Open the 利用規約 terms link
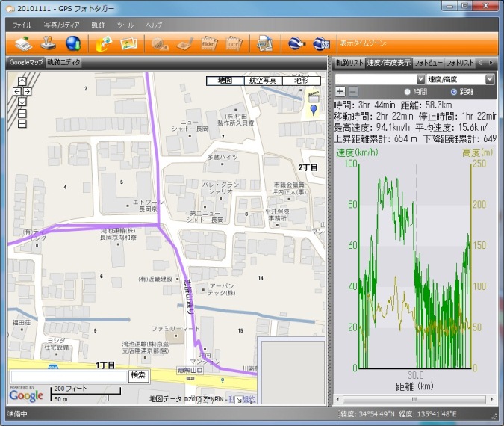Viewport: 504px width, 426px height. point(243,399)
